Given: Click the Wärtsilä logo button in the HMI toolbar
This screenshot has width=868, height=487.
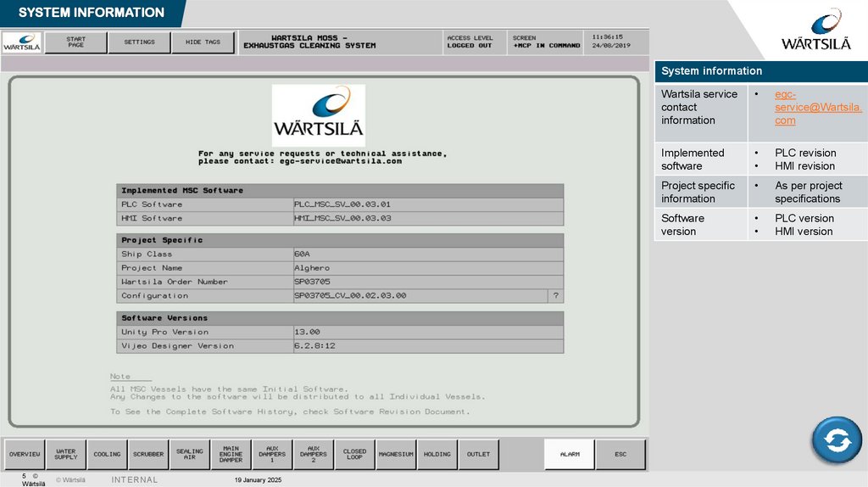Looking at the screenshot, I should click(21, 42).
